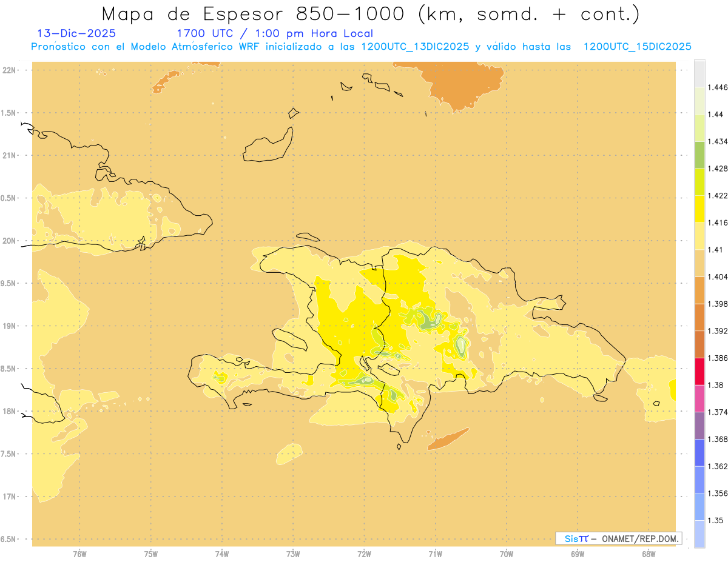
Task: Click the colorbar value 1.356
Action: tap(716, 493)
